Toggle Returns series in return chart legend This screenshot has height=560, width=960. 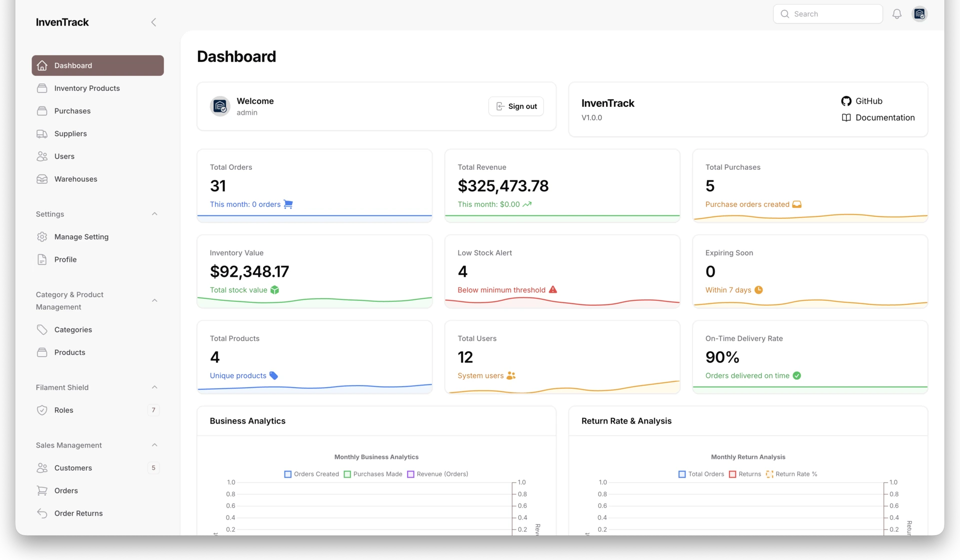(x=745, y=474)
